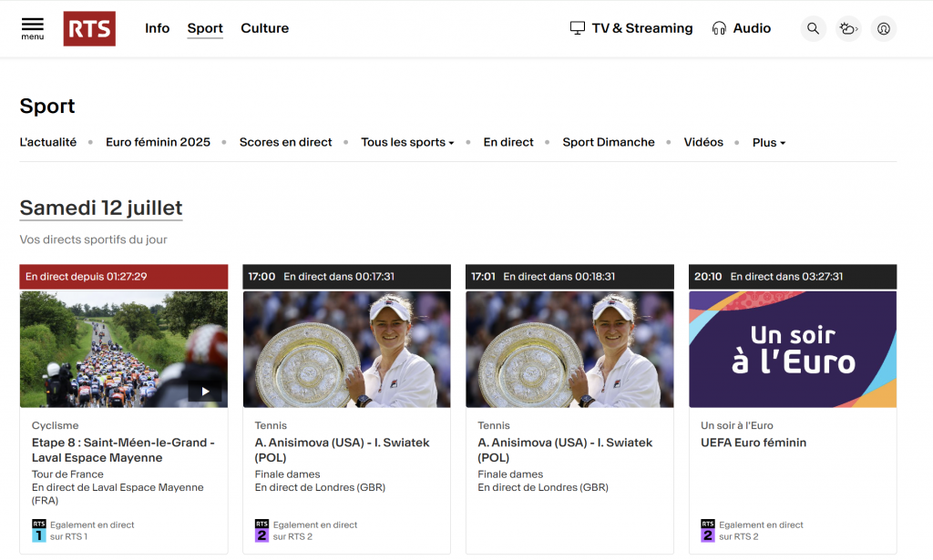Click the Un soir à l'Euro category label
This screenshot has height=560, width=933.
click(736, 425)
